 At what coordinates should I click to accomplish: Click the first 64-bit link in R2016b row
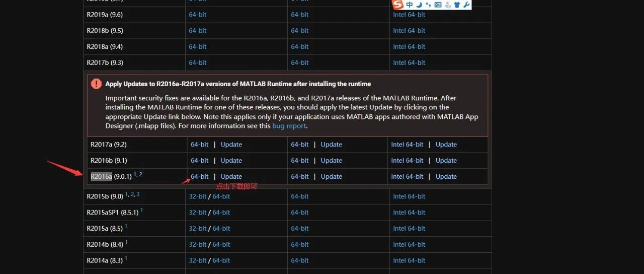point(199,160)
